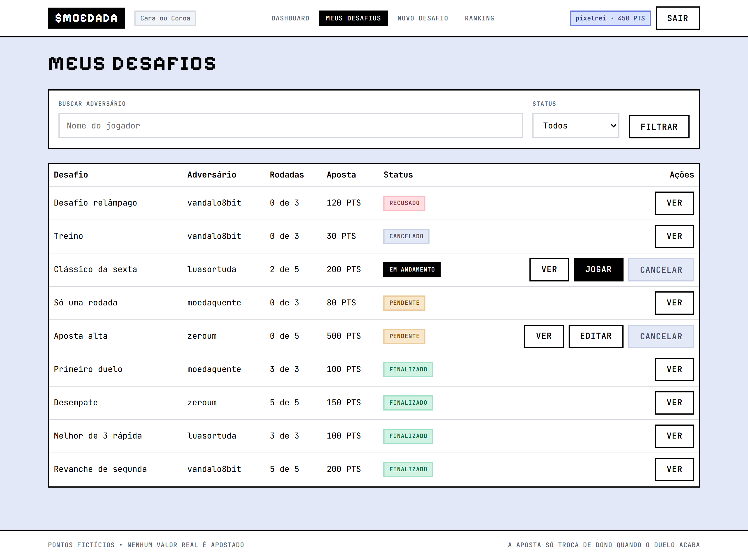Click the Recusado status badge
This screenshot has width=748, height=560.
click(x=404, y=203)
